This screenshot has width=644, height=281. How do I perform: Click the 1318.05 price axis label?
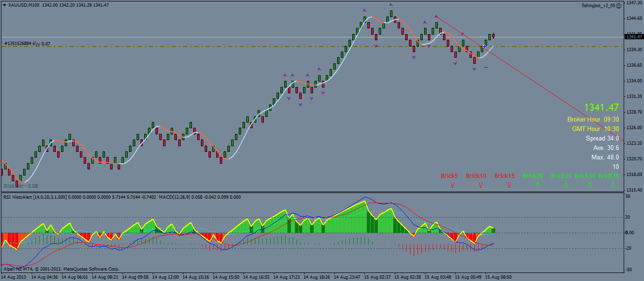point(634,174)
